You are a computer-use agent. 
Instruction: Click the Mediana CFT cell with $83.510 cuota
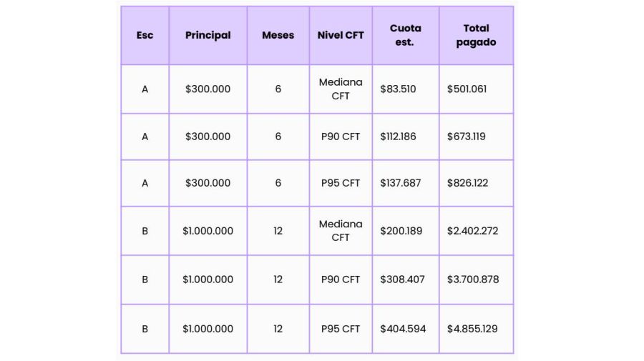point(341,89)
